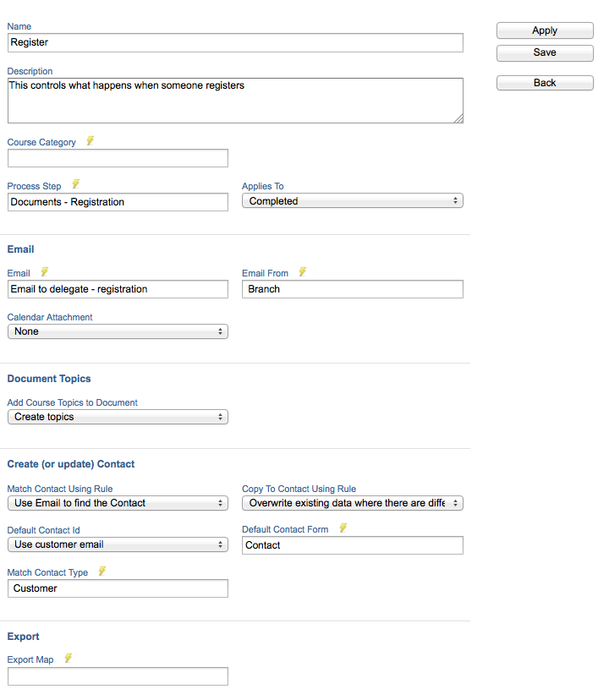
Task: Click the lightning icon beside Course Category
Action: tap(91, 141)
